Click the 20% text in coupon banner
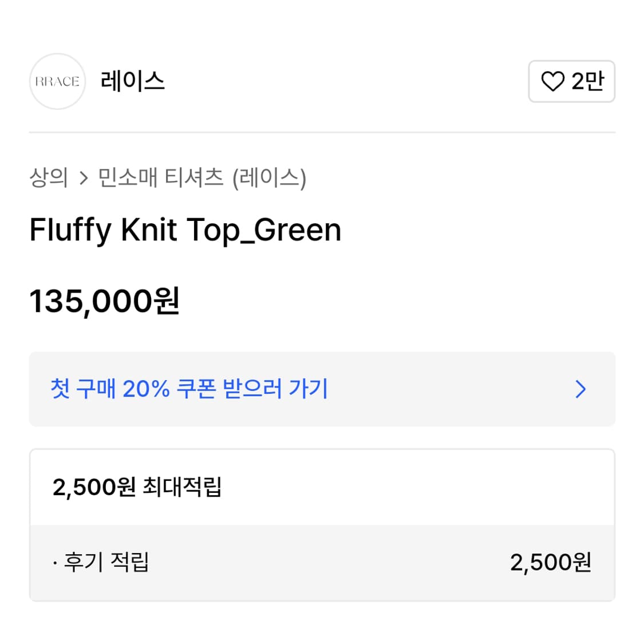 pyautogui.click(x=146, y=389)
